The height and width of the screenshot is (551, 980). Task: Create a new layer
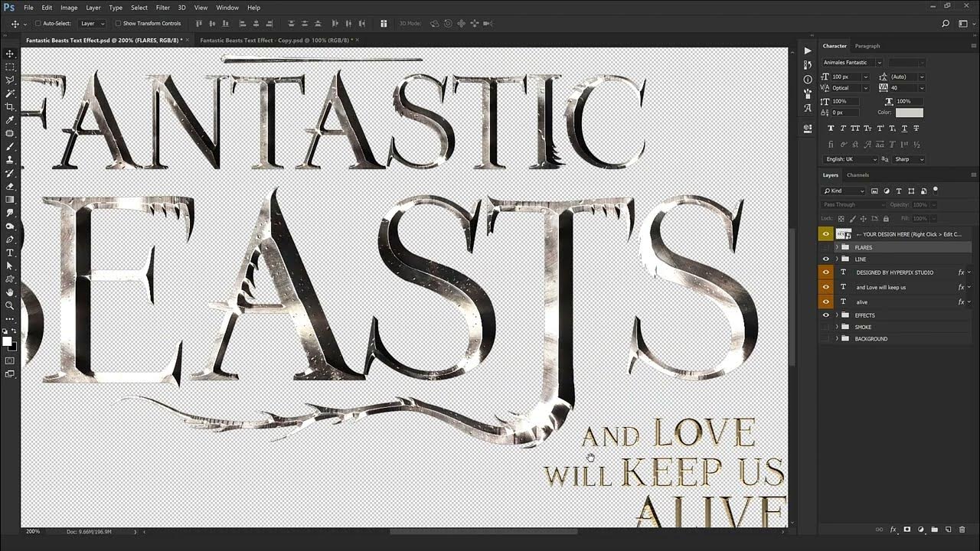click(x=949, y=530)
